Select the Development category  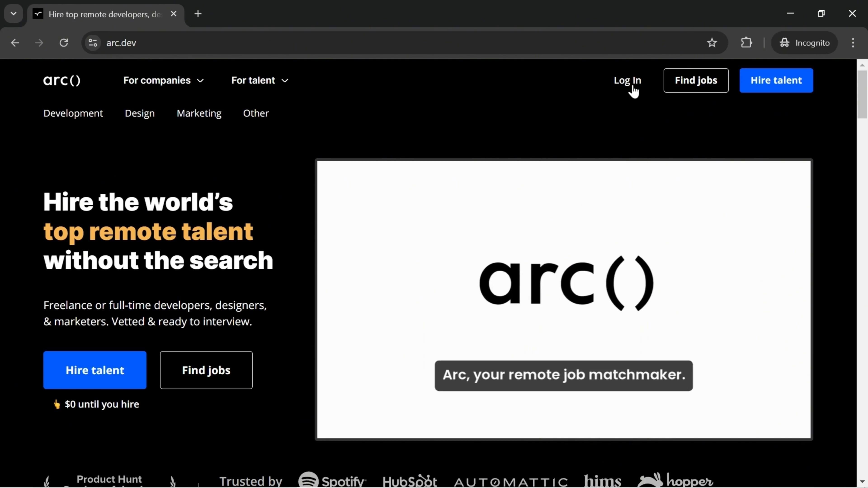pyautogui.click(x=73, y=113)
